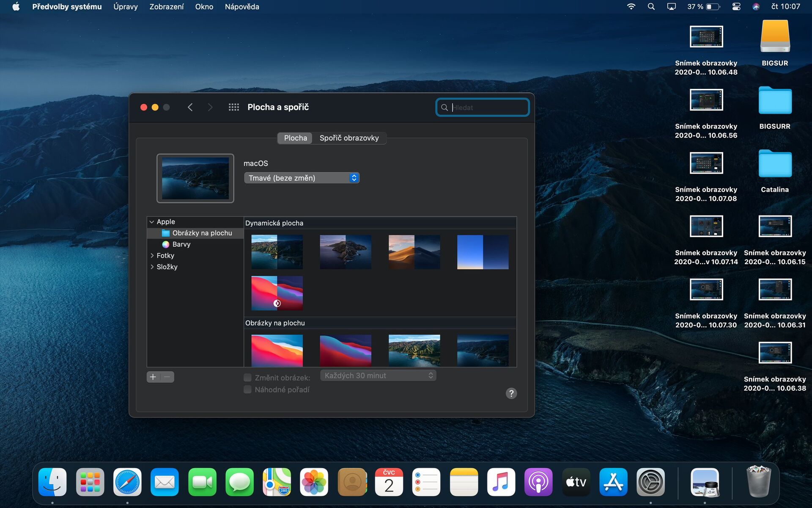Launch Safari from the Dock
Screen dimensions: 812x508
tap(127, 482)
